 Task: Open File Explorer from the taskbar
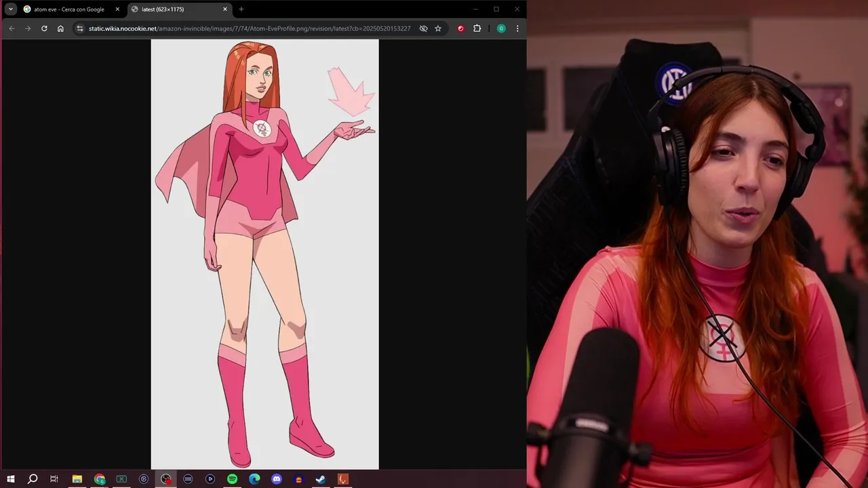pyautogui.click(x=77, y=479)
